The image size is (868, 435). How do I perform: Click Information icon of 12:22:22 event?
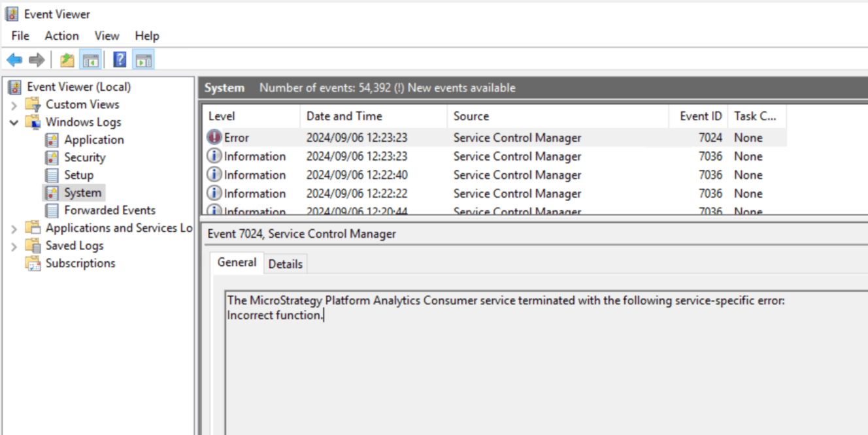click(x=214, y=193)
